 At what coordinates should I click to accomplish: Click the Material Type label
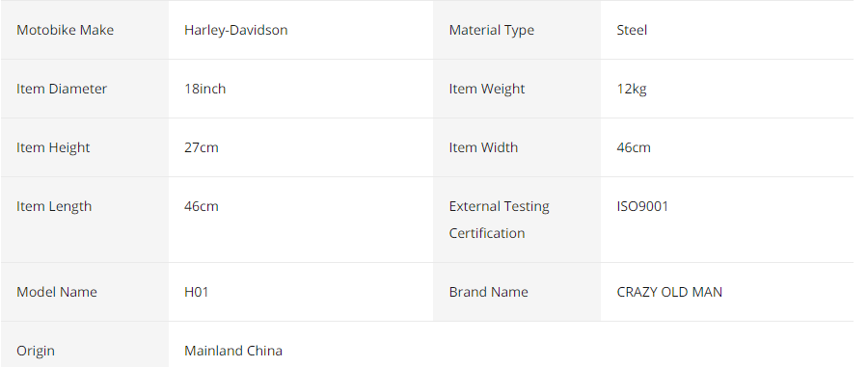pyautogui.click(x=492, y=30)
